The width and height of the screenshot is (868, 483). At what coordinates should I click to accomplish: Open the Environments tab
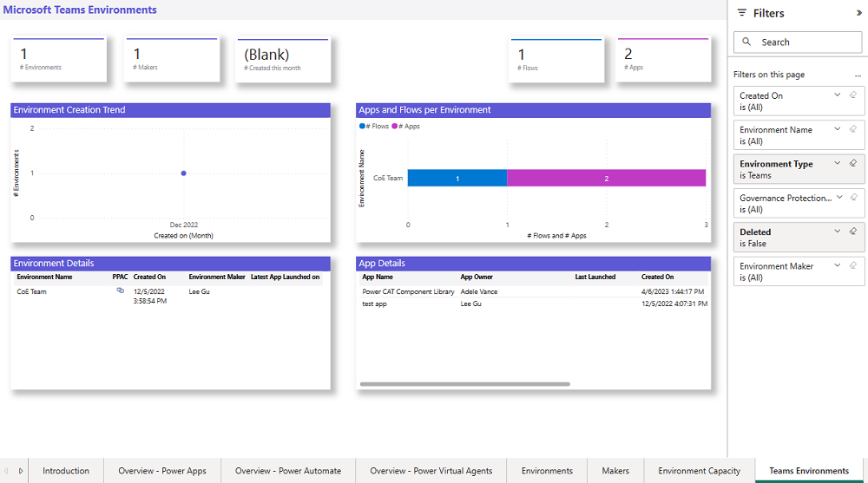547,471
